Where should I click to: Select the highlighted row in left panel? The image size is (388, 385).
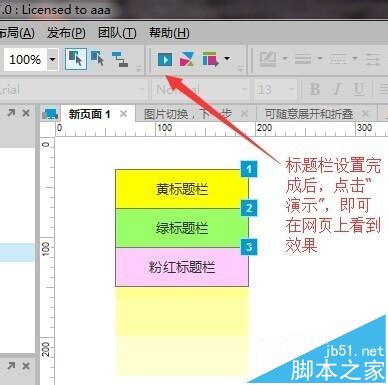pos(17,252)
